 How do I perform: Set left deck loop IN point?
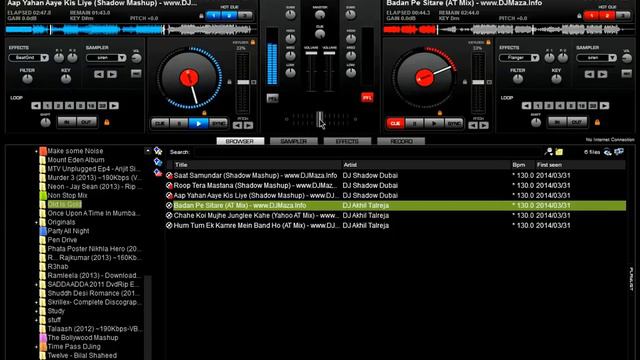pos(67,122)
